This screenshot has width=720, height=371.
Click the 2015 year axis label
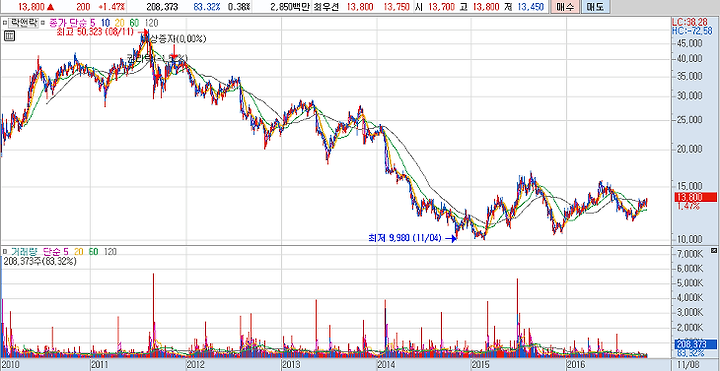point(481,364)
